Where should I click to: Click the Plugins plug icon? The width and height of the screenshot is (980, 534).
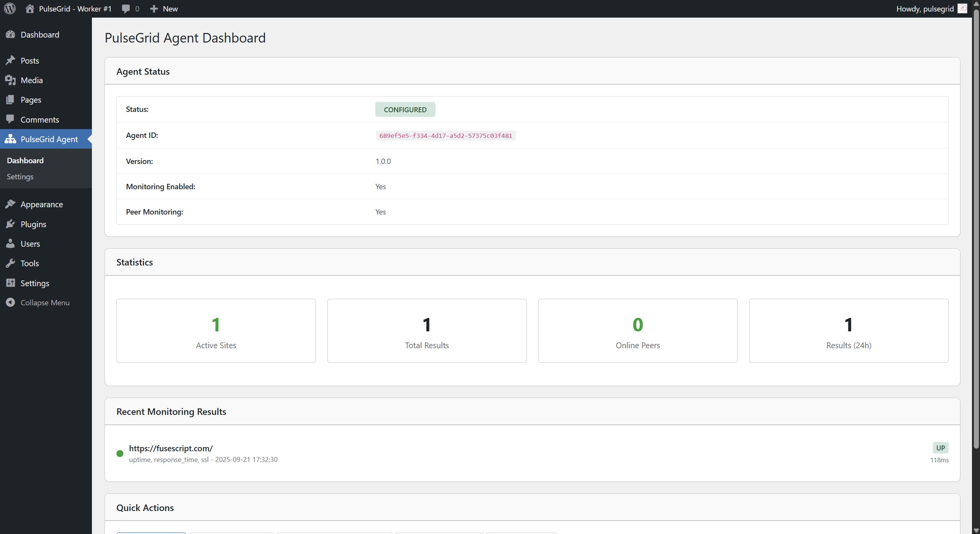[10, 224]
